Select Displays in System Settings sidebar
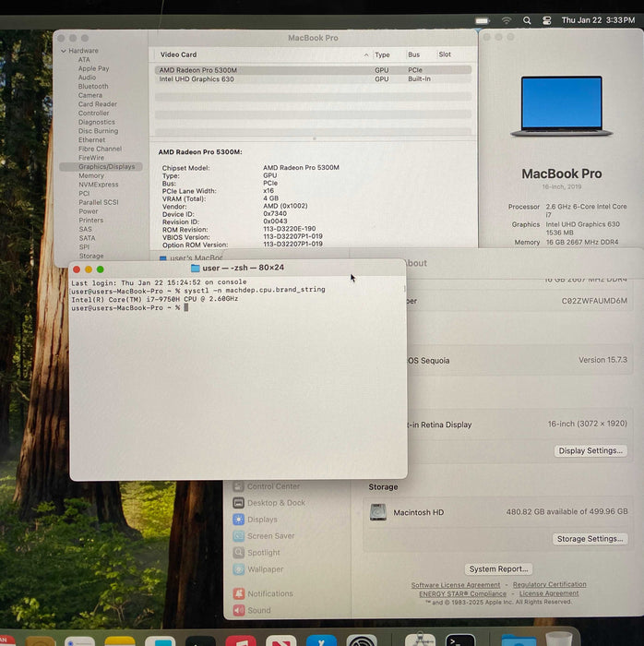Image resolution: width=644 pixels, height=646 pixels. pos(256,519)
